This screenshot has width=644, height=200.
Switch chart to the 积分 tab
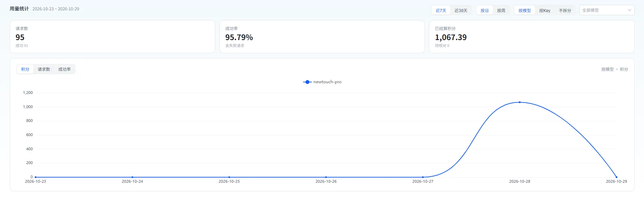pos(25,69)
